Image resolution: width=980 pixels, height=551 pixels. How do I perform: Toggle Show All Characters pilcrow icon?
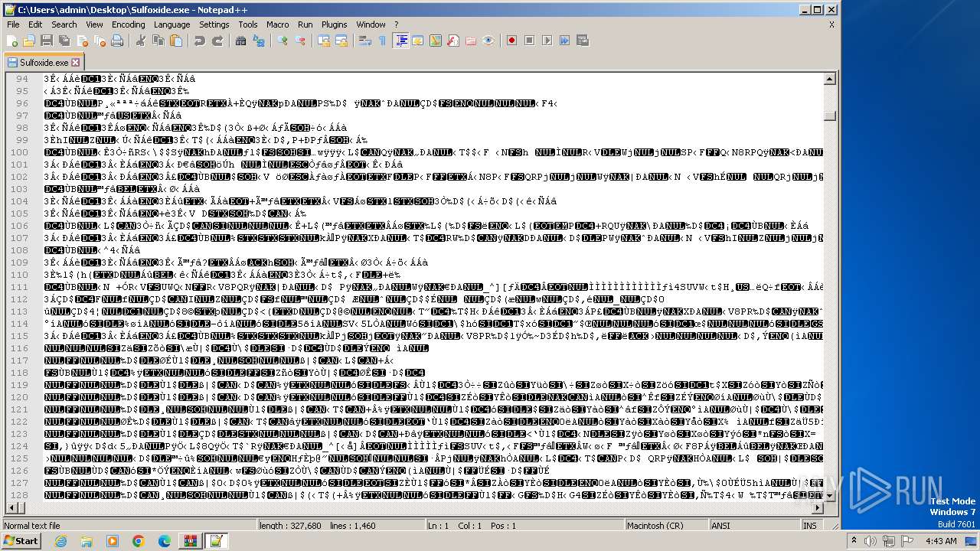(x=383, y=41)
